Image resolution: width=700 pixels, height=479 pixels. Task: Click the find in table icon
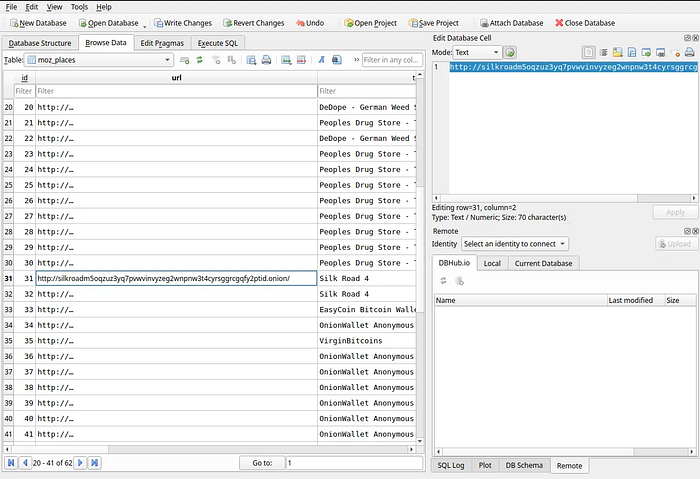coord(337,60)
